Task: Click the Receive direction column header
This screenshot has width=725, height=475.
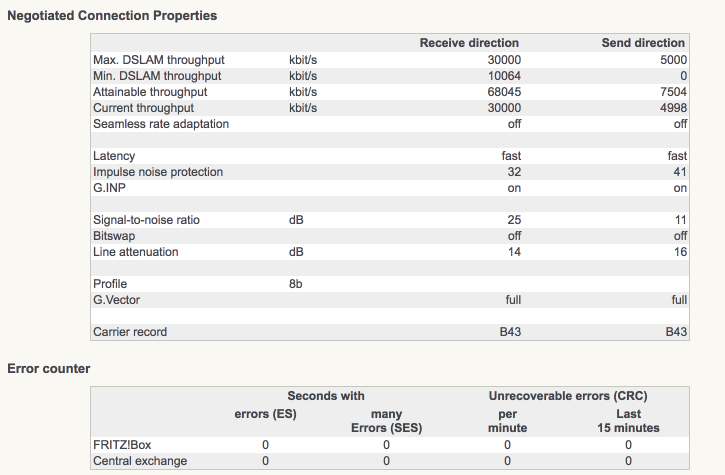Action: click(x=469, y=43)
